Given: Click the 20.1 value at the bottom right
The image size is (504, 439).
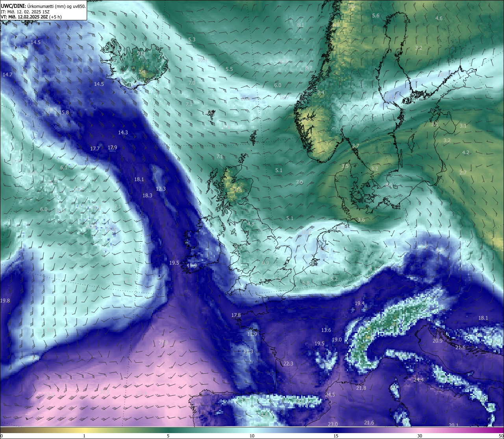Looking at the screenshot, I should pyautogui.click(x=454, y=425).
